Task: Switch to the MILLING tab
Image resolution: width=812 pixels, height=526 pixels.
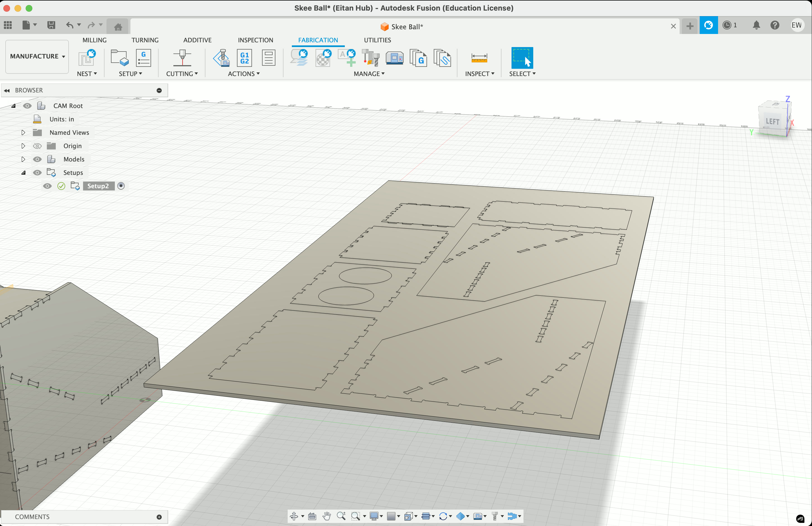Action: pyautogui.click(x=94, y=40)
